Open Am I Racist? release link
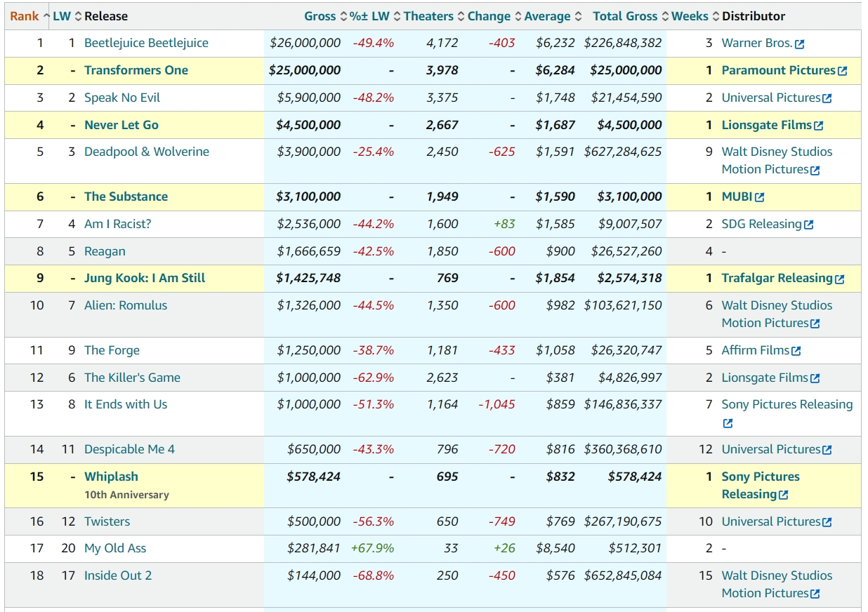868x612 pixels. (x=118, y=224)
